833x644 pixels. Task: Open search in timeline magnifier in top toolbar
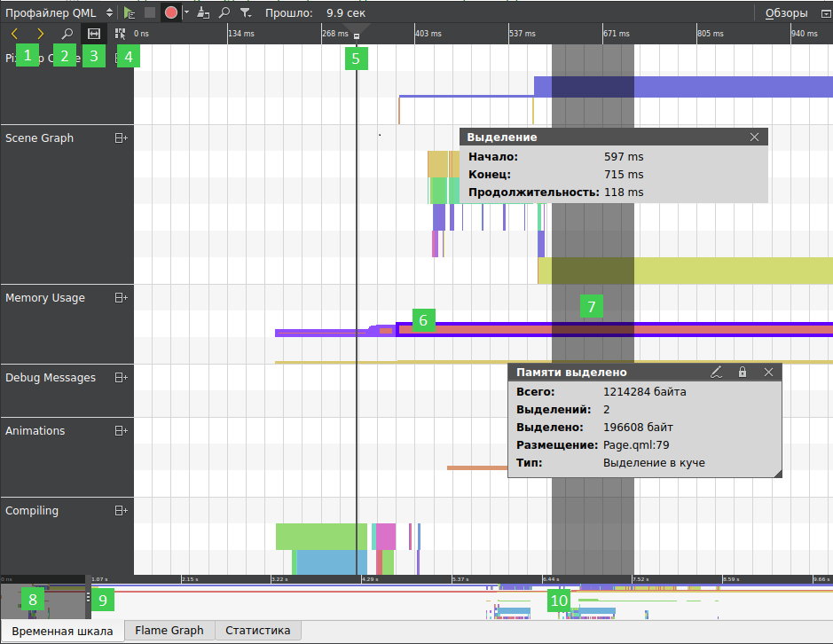(224, 12)
